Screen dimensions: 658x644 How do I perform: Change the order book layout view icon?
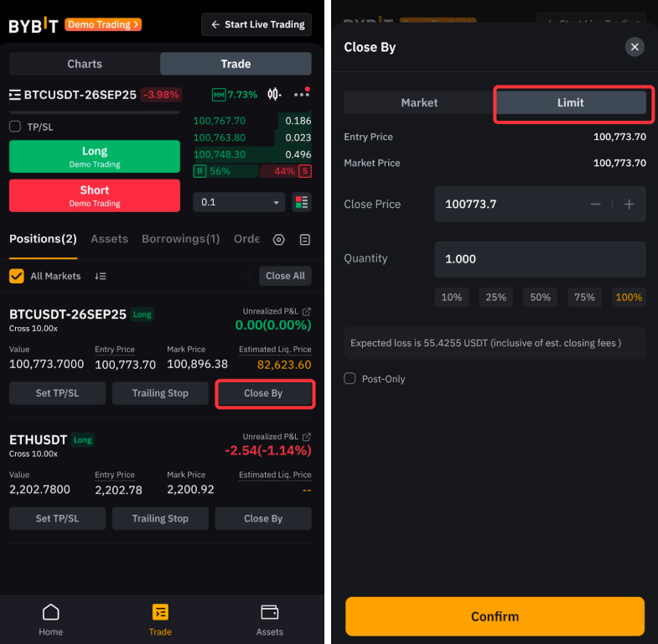[301, 202]
